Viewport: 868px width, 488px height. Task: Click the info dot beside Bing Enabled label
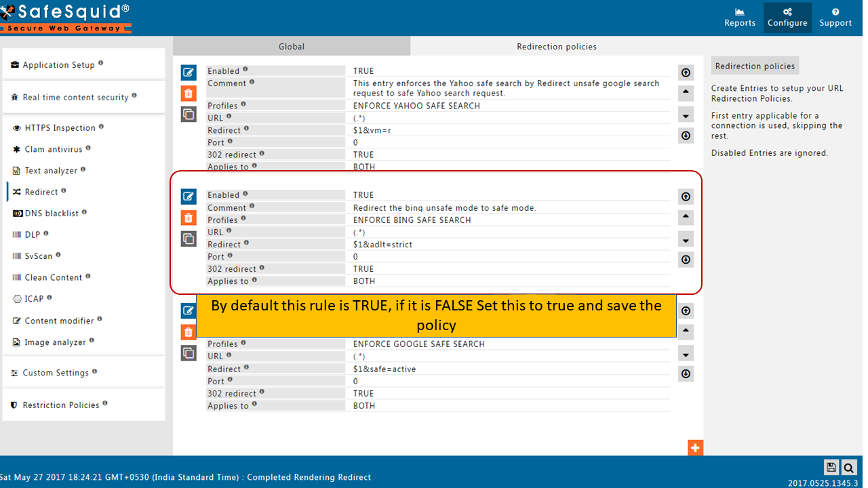point(245,194)
